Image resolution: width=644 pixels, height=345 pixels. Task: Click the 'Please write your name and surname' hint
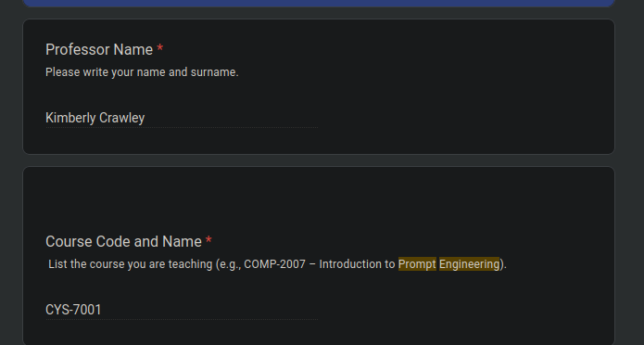point(142,72)
